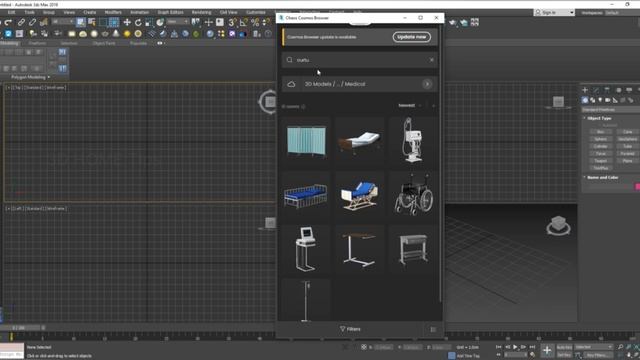Click the Box primitive button

pyautogui.click(x=600, y=132)
